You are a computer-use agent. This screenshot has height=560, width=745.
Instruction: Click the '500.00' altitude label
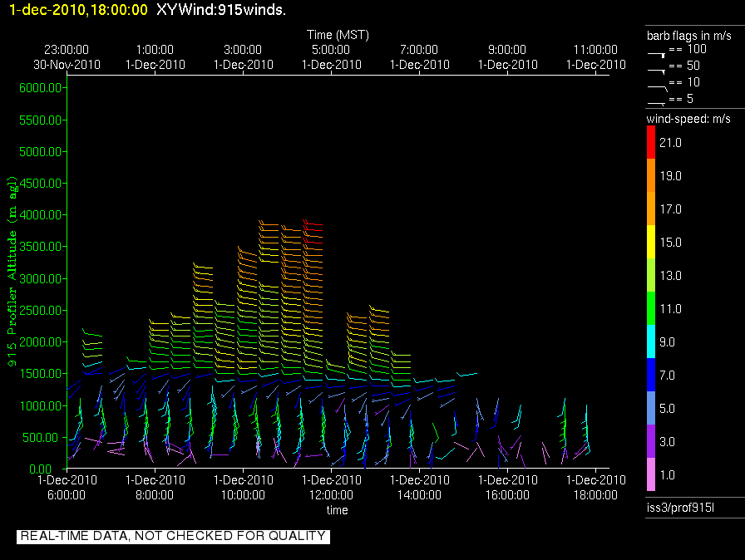tap(43, 438)
